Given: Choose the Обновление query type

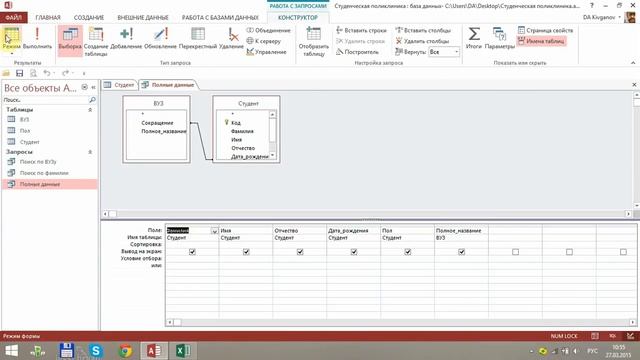Looking at the screenshot, I should [x=160, y=39].
